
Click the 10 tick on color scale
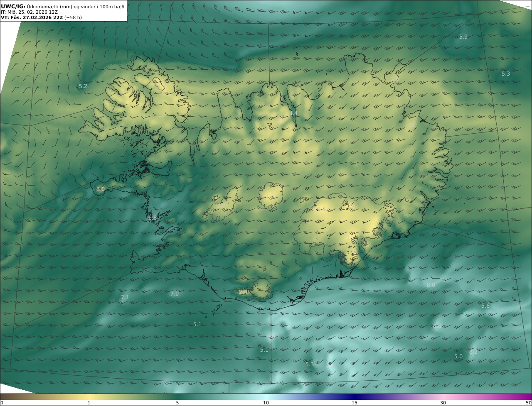[x=266, y=403]
